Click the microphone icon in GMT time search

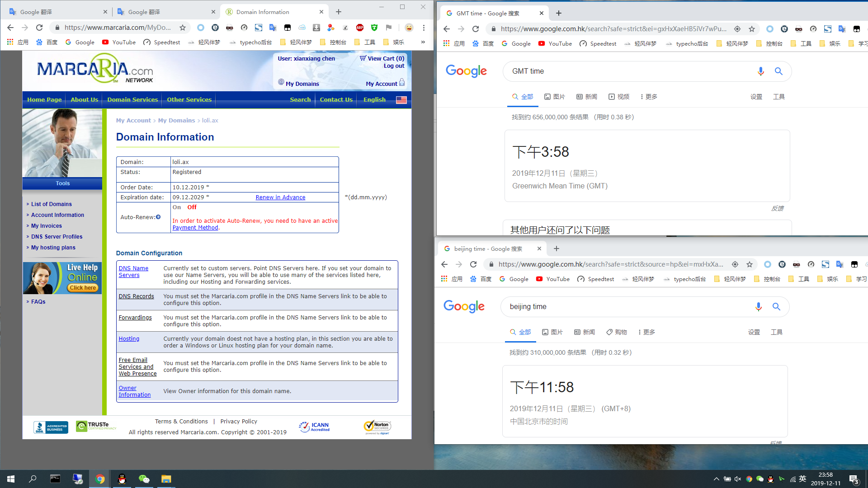(x=760, y=71)
